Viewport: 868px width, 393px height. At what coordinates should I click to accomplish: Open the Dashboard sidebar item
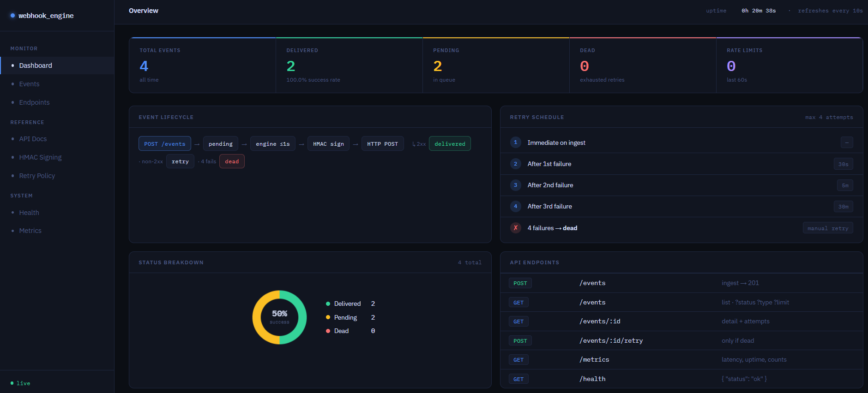point(57,65)
